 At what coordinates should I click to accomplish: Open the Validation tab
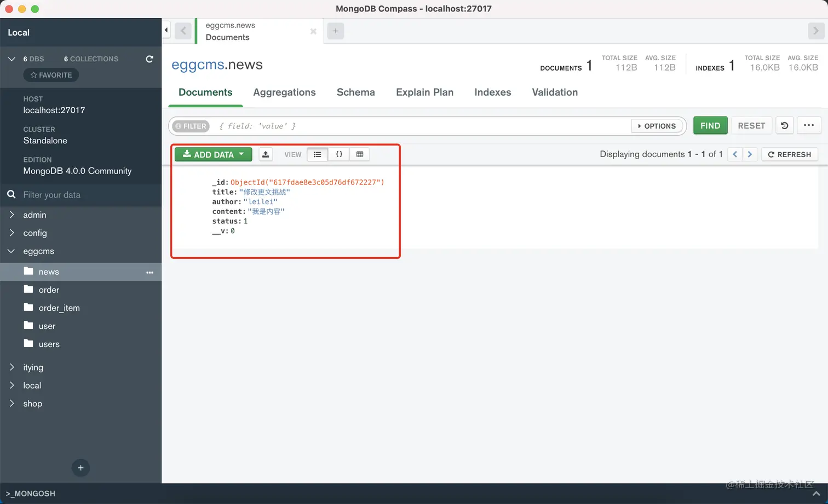pos(555,92)
